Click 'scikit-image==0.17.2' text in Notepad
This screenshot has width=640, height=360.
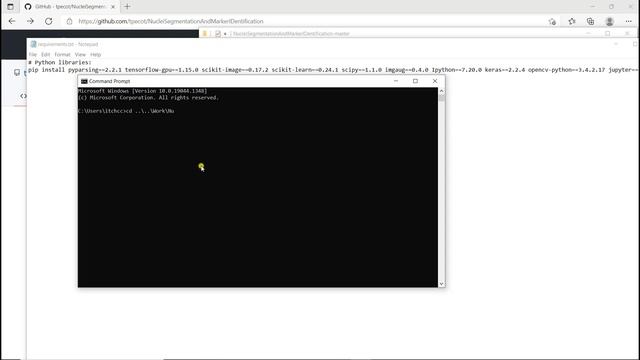[235, 70]
